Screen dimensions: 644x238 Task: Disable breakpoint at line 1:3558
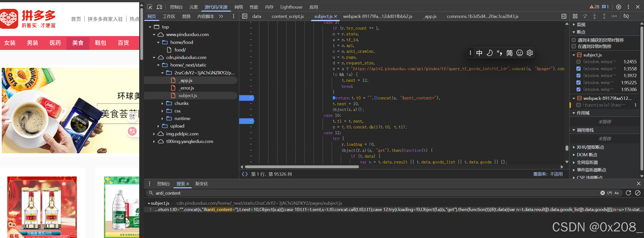(579, 69)
